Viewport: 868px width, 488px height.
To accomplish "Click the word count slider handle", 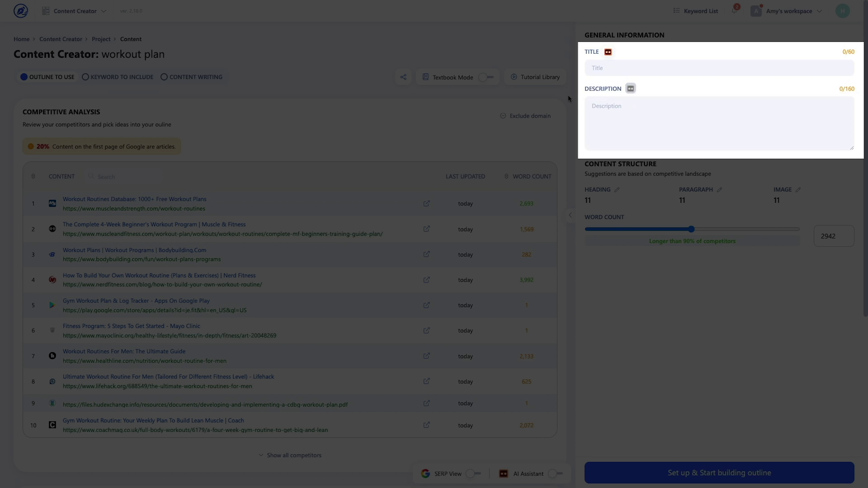I will pos(691,229).
